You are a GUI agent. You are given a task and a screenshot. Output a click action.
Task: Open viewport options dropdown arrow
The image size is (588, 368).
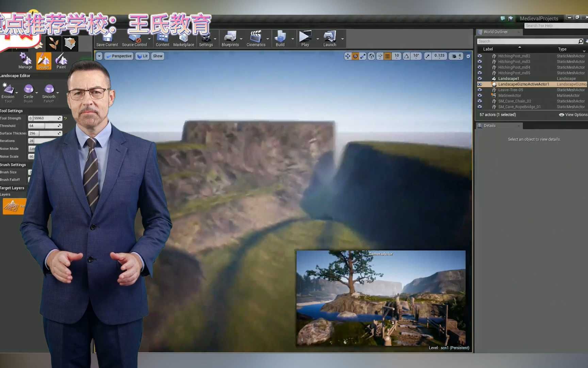[99, 56]
